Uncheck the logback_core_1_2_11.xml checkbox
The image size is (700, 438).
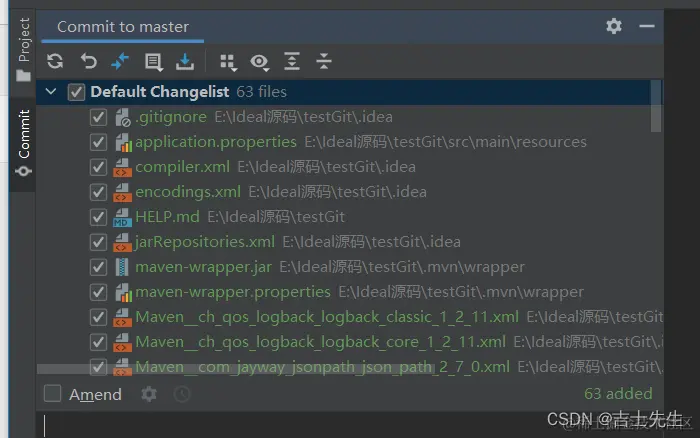pyautogui.click(x=98, y=342)
